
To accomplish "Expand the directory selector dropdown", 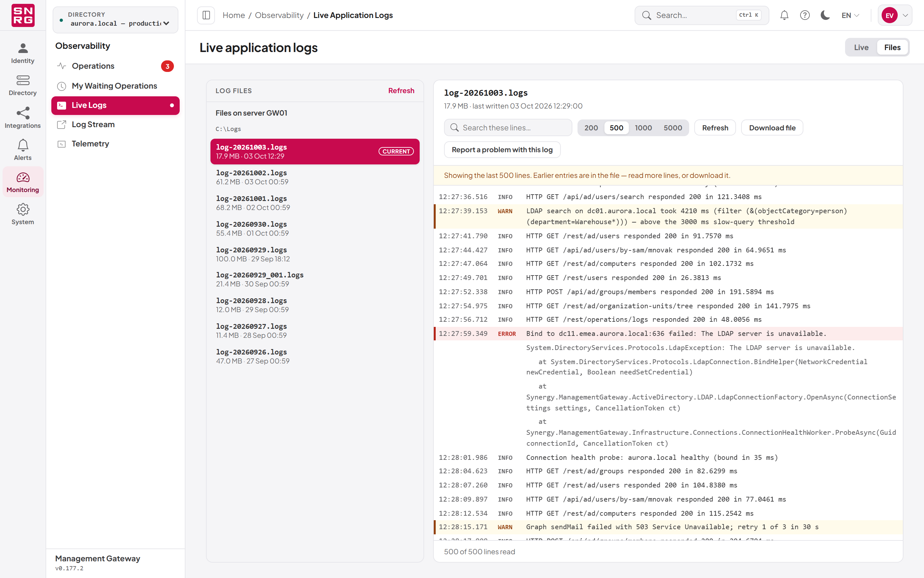I will tap(115, 20).
